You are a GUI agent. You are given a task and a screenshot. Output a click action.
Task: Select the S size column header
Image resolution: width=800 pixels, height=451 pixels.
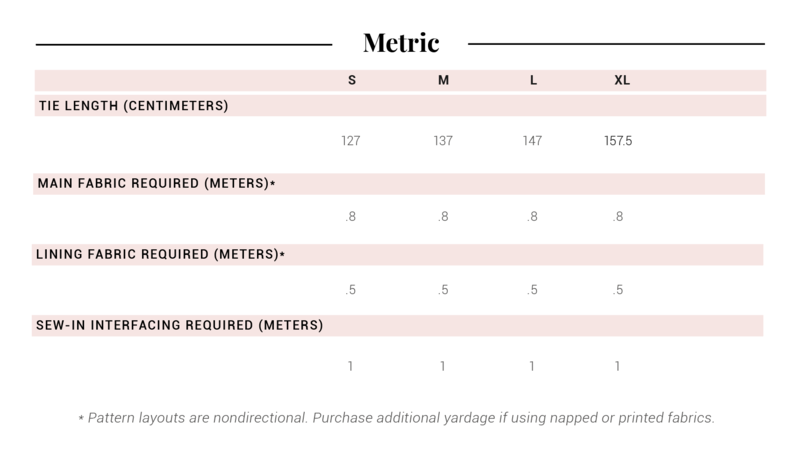(352, 80)
